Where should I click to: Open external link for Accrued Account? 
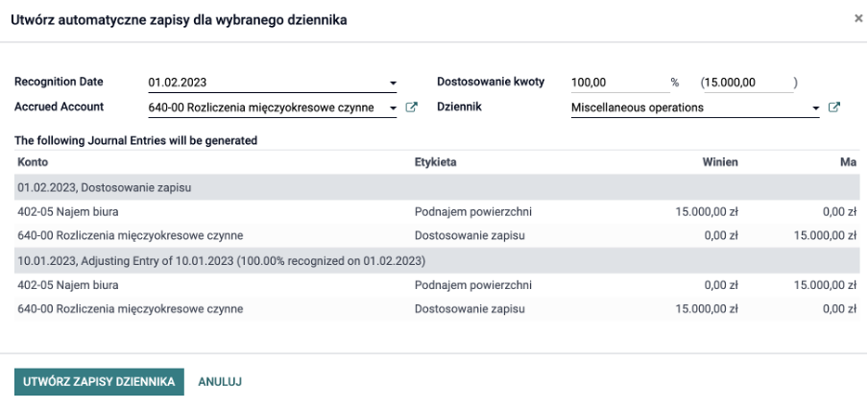pyautogui.click(x=411, y=108)
